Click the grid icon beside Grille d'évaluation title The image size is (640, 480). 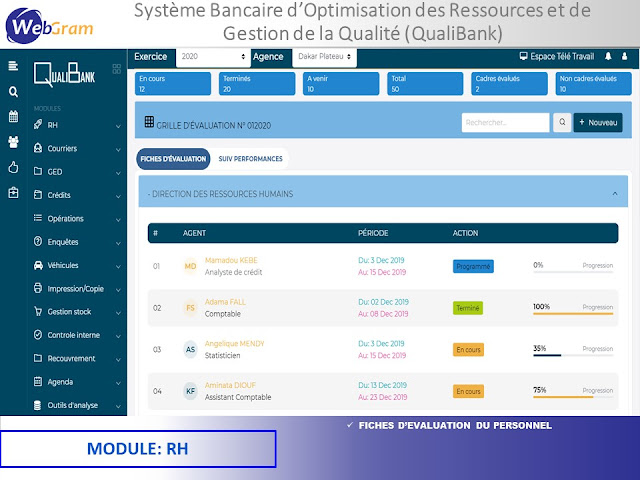(149, 121)
